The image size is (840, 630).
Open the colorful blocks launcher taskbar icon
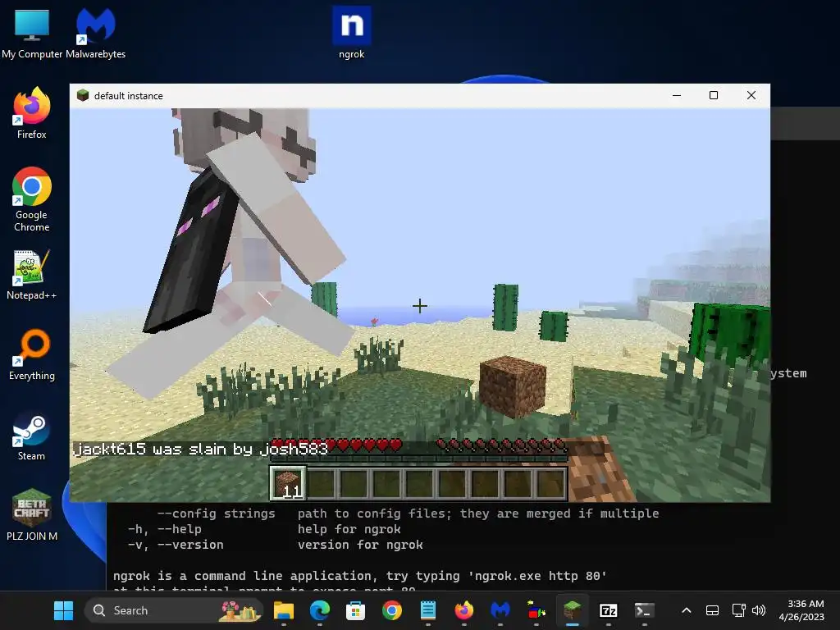pyautogui.click(x=536, y=610)
